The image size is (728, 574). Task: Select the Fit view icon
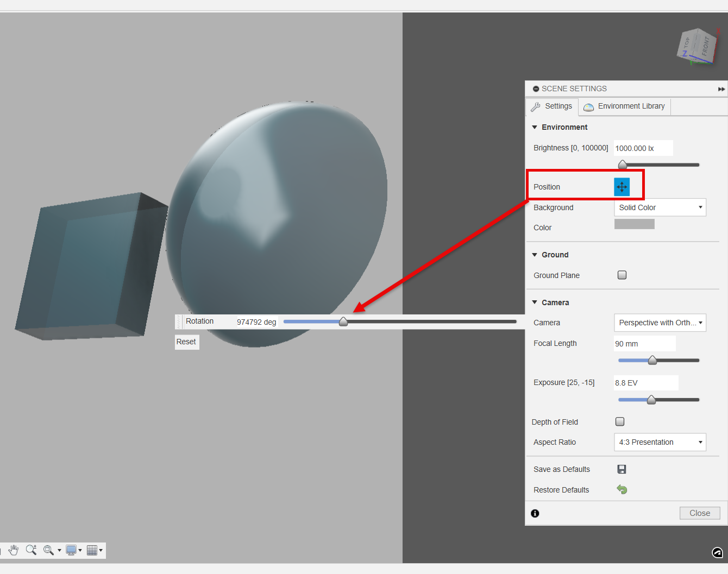(x=49, y=550)
